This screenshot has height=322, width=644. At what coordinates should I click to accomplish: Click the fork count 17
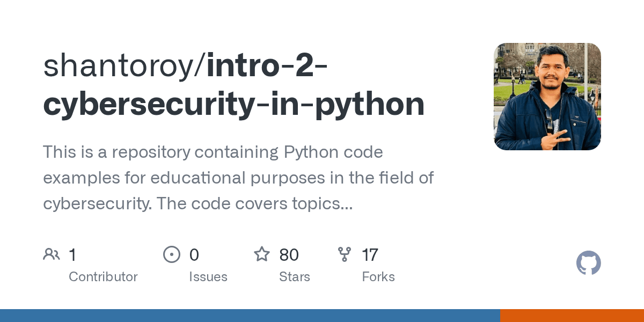pyautogui.click(x=370, y=254)
